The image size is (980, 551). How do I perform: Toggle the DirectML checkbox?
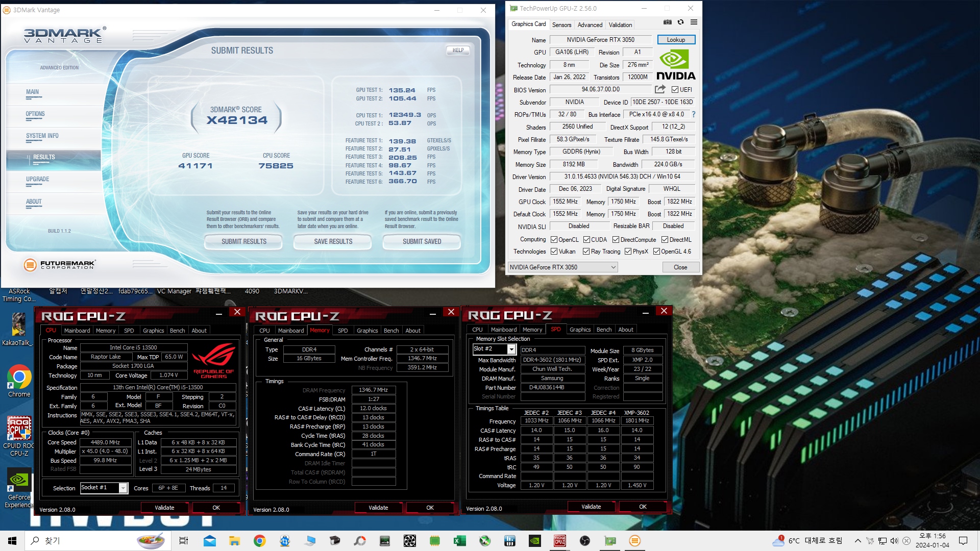click(665, 240)
